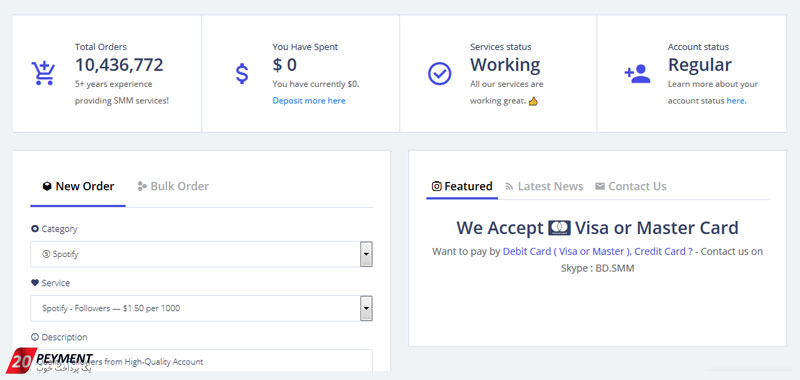Open the Category dropdown showing Spotify
This screenshot has height=380, width=800.
[x=201, y=254]
